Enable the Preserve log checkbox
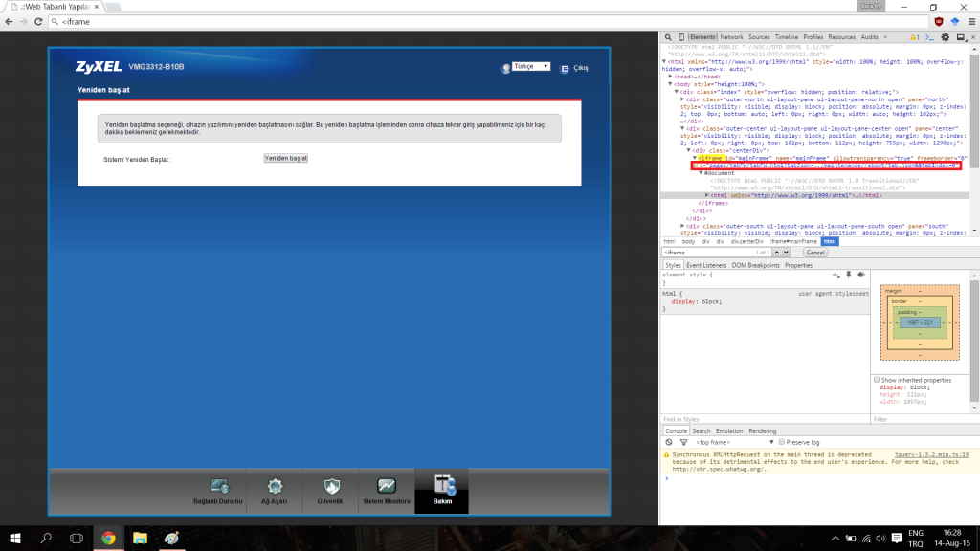This screenshot has height=551, width=980. [782, 442]
